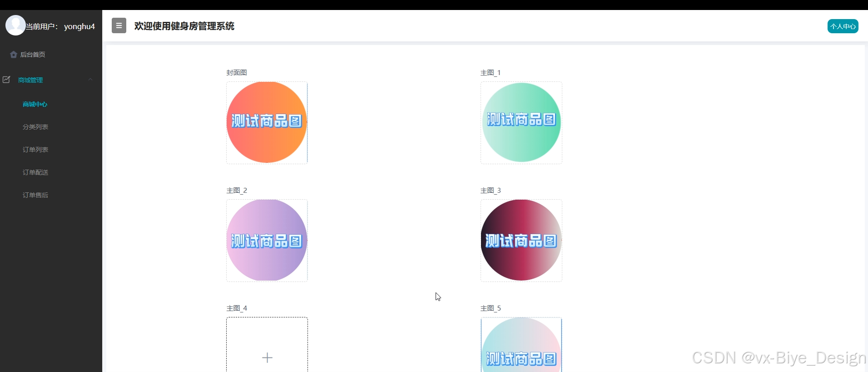Click the 主图_1 green product thumbnail
The width and height of the screenshot is (868, 372).
point(521,122)
